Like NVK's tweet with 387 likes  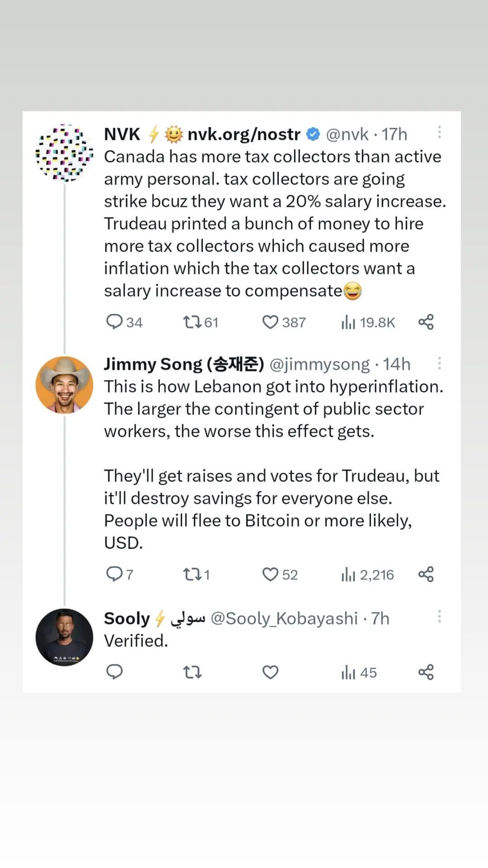[x=270, y=322]
